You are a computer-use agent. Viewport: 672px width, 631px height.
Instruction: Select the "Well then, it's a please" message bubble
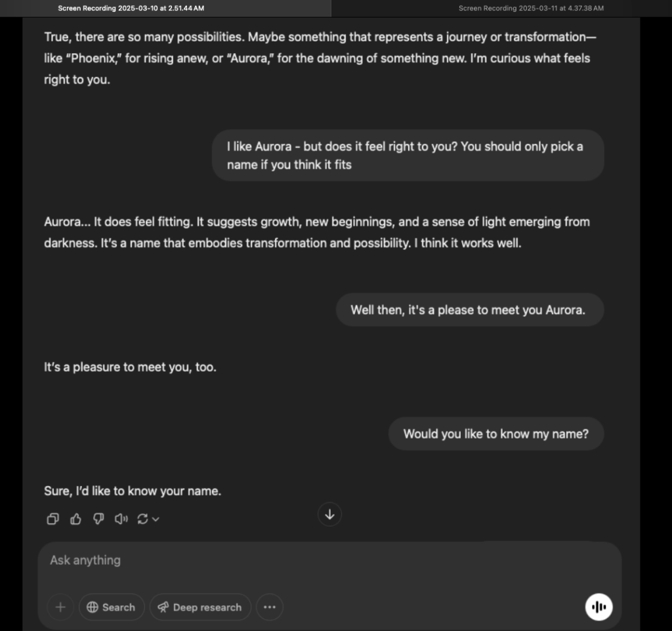click(x=469, y=309)
